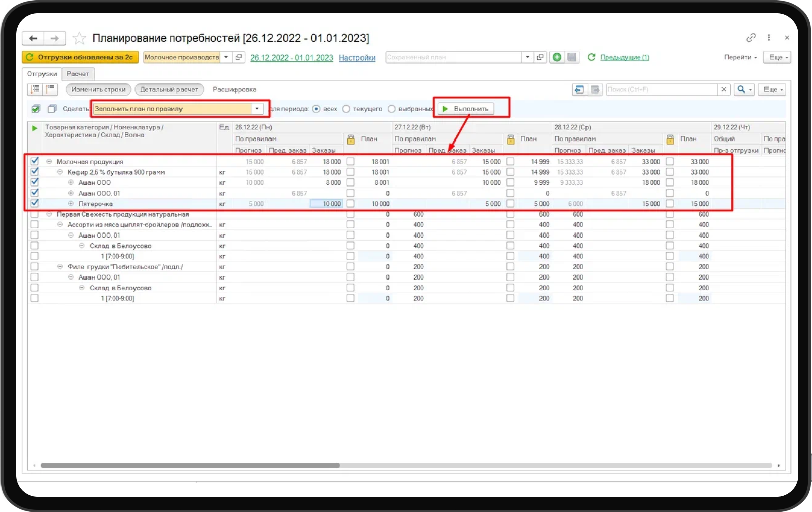The height and width of the screenshot is (512, 812).
Task: Click the lock icon in the 28.12.22 column
Action: click(670, 139)
